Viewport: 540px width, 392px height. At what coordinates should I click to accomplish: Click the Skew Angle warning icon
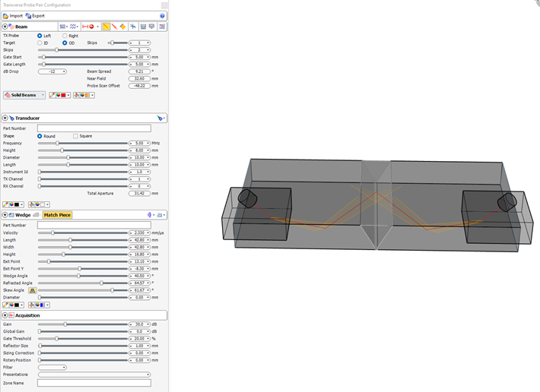tap(33, 290)
